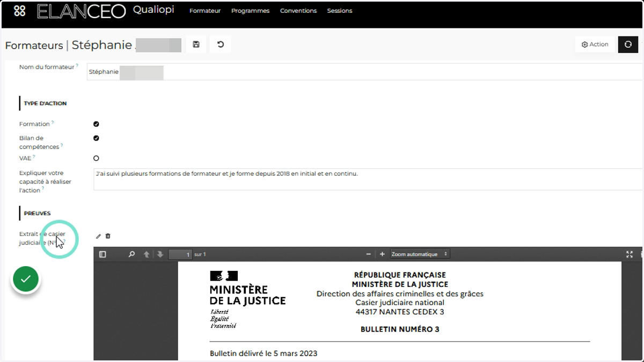Click the BULLETIN NUMÉRO 3 heading in PDF
This screenshot has width=644, height=362.
pos(400,329)
